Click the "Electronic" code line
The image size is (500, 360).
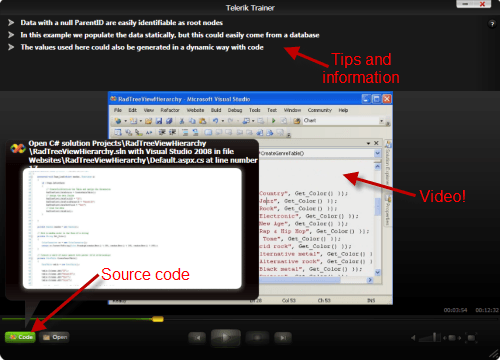click(309, 216)
